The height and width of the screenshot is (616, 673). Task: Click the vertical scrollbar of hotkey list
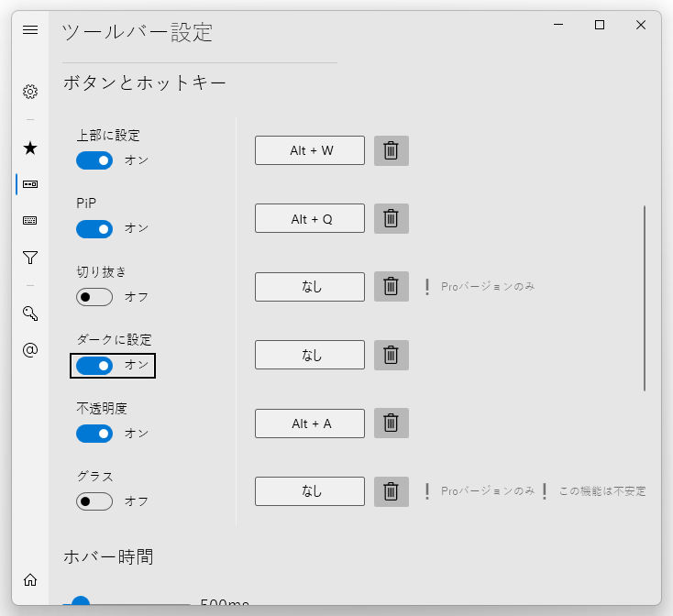[x=645, y=298]
